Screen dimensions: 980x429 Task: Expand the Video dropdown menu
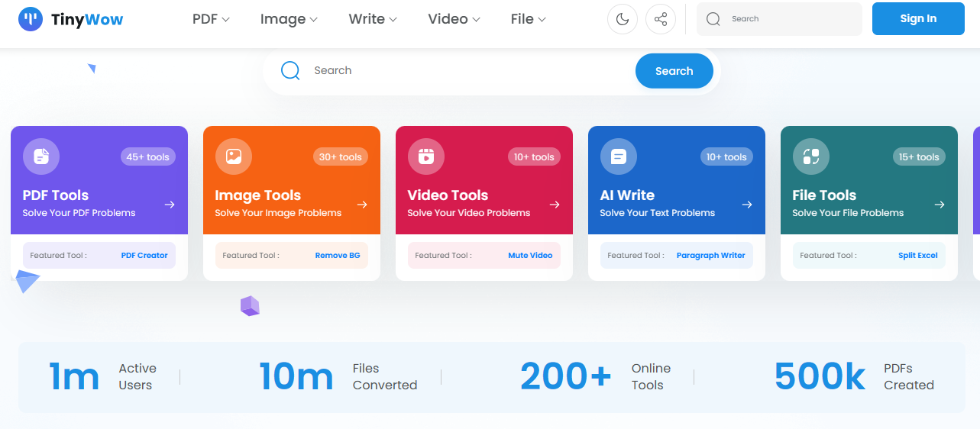coord(454,19)
